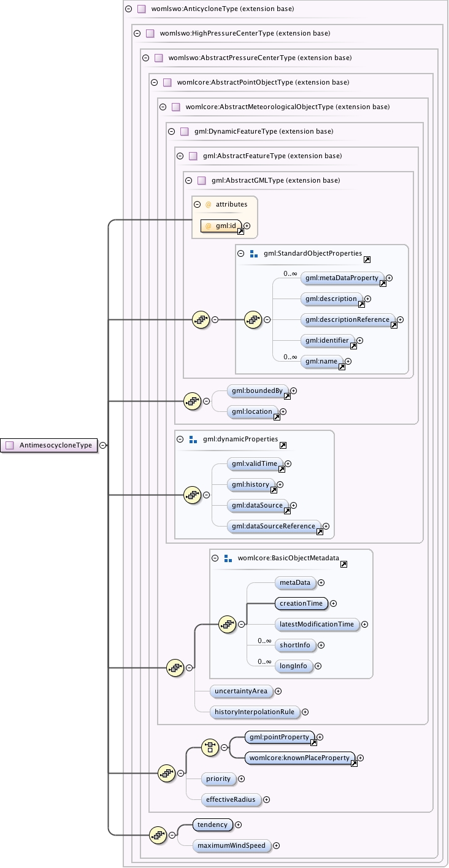449x868 pixels.
Task: Click the womlswo:AnticycloneType type icon
Action: (x=142, y=9)
